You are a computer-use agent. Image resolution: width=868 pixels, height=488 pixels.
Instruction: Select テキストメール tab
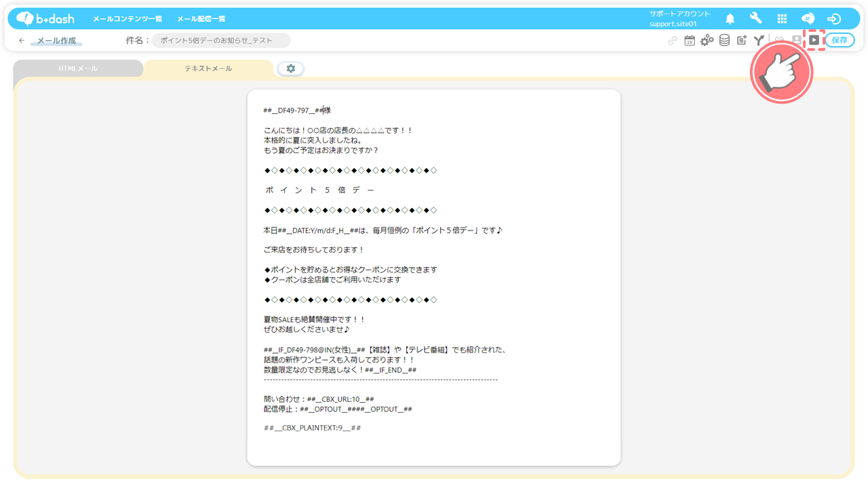tap(208, 68)
